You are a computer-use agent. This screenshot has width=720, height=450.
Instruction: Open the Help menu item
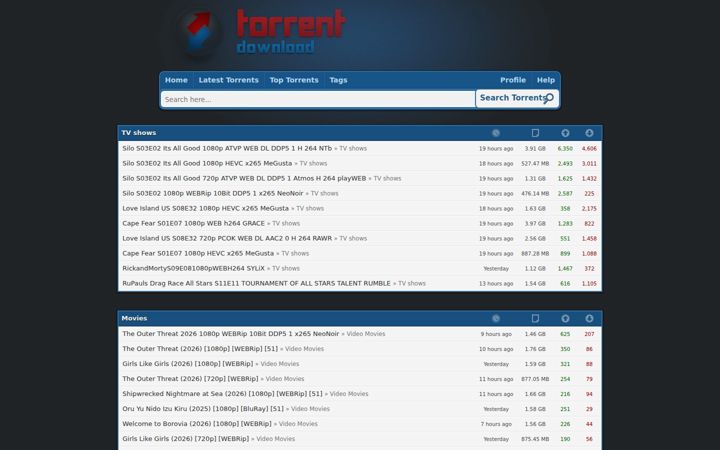click(x=546, y=80)
